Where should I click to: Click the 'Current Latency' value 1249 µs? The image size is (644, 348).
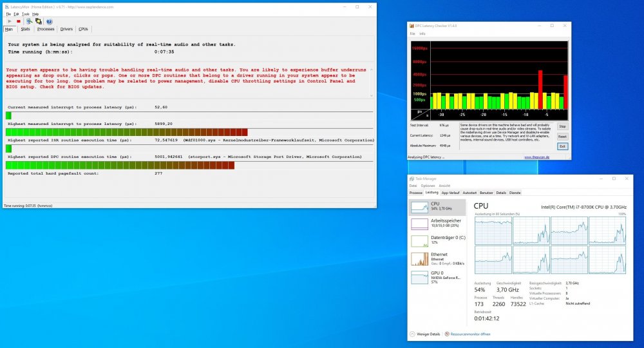pos(444,135)
